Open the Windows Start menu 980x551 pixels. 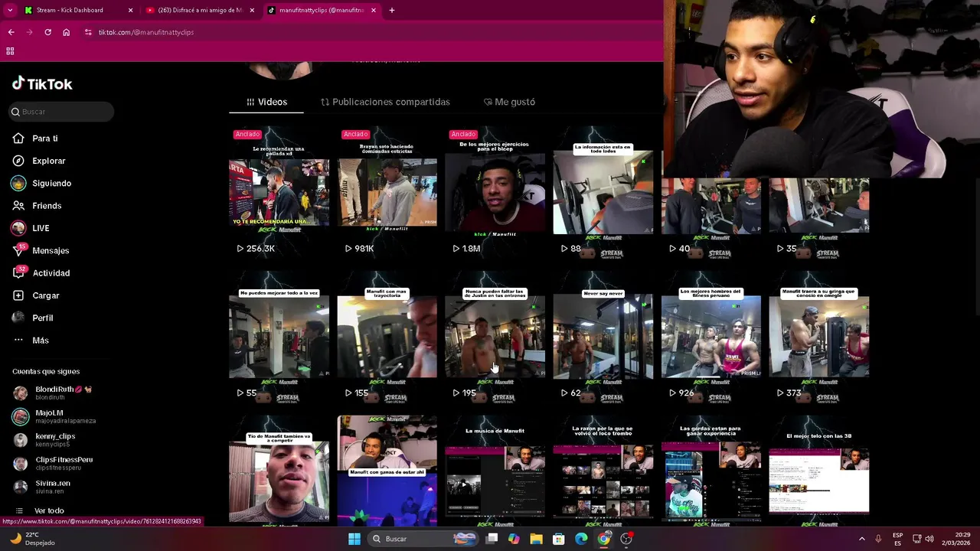(x=354, y=539)
